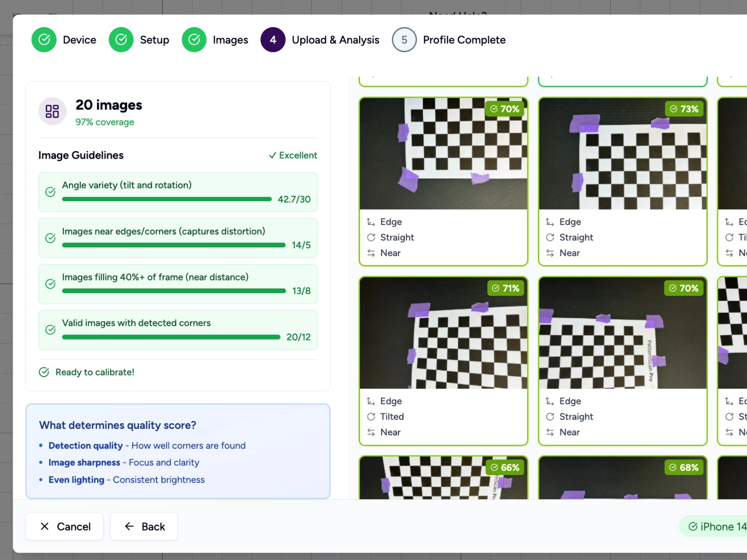Image resolution: width=747 pixels, height=560 pixels.
Task: Click the iPhone 14 badge check icon
Action: pos(693,526)
